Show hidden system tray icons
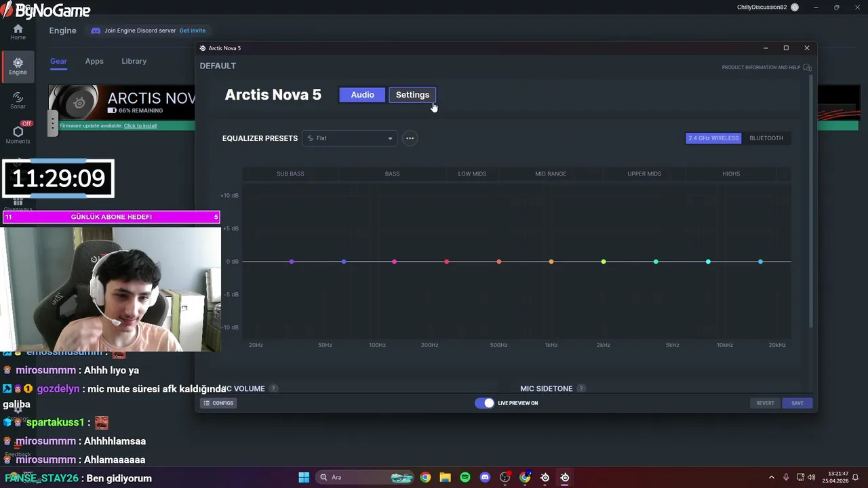The height and width of the screenshot is (488, 868). pyautogui.click(x=771, y=477)
